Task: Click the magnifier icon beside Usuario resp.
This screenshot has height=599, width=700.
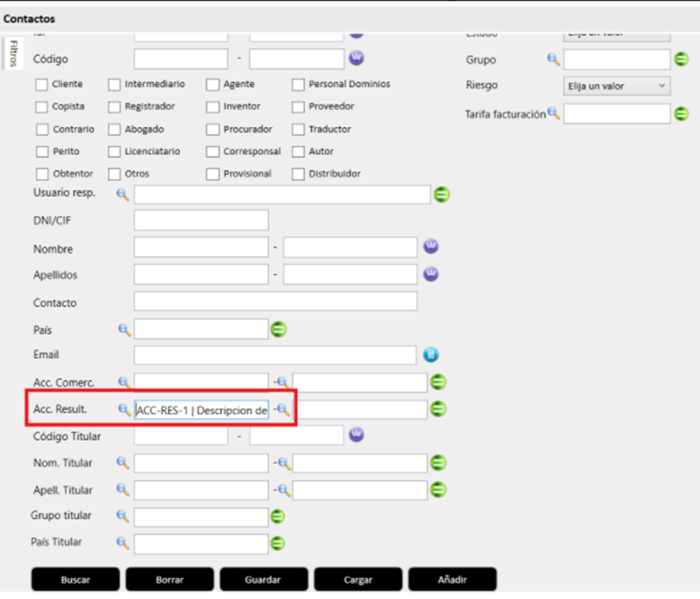Action: pos(123,194)
